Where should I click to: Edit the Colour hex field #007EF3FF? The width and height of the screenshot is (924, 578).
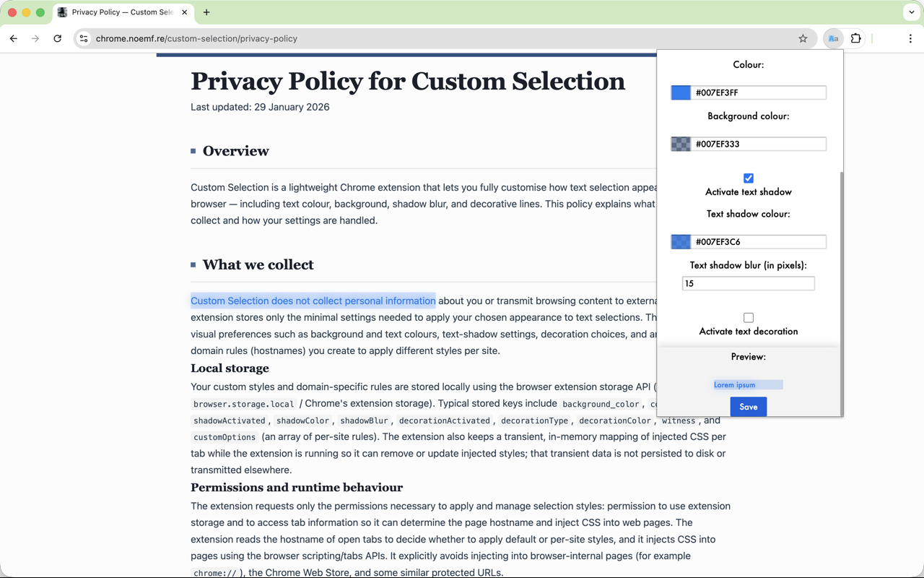[759, 92]
